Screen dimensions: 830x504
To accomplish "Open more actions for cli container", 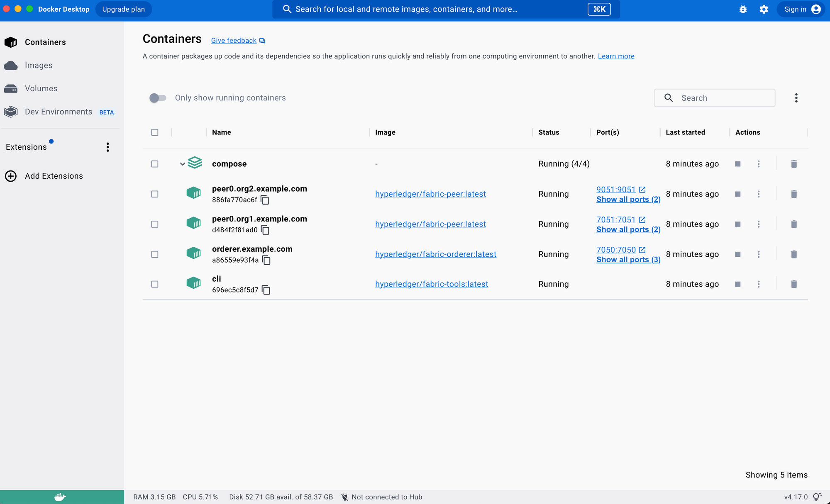I will click(x=759, y=284).
